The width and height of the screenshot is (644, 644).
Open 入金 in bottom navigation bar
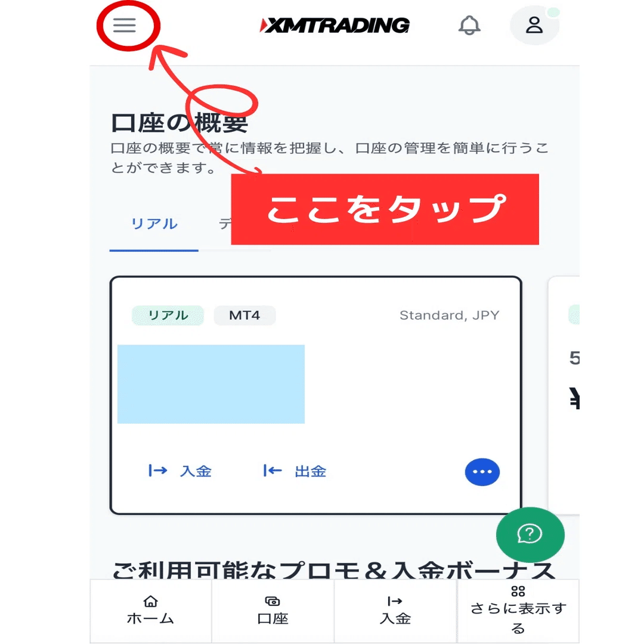coord(395,611)
